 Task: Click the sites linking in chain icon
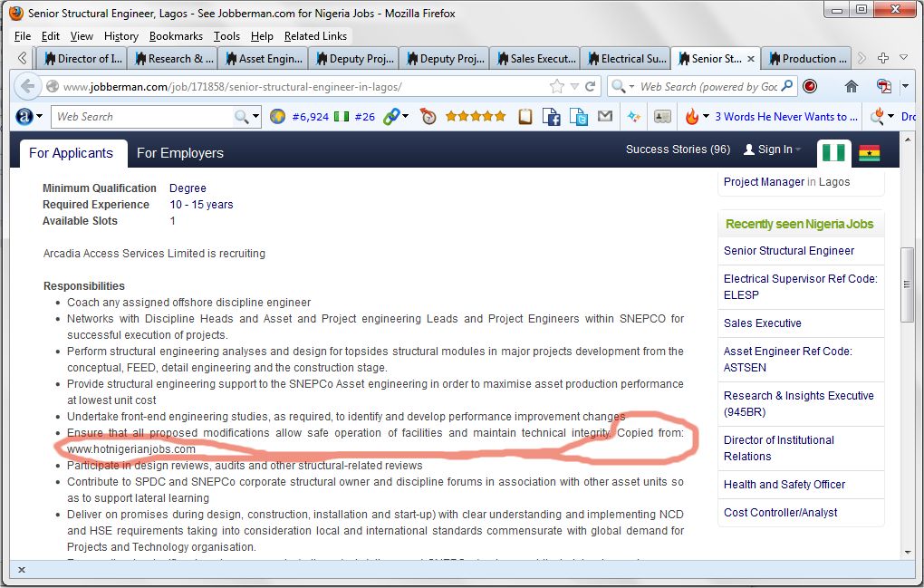pos(390,117)
